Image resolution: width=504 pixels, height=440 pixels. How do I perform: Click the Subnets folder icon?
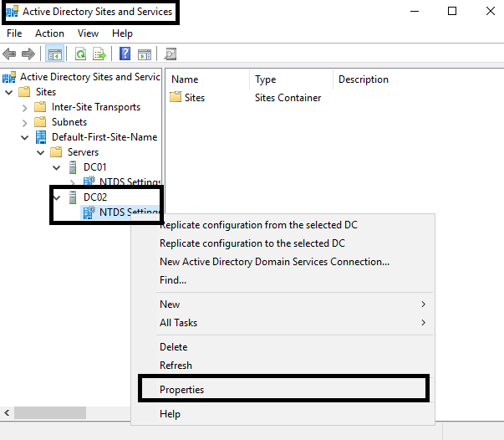tap(40, 122)
